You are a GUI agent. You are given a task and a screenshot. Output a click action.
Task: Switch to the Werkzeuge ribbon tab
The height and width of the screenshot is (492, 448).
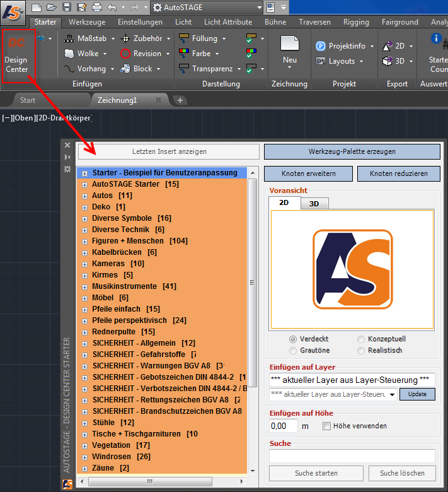point(87,22)
